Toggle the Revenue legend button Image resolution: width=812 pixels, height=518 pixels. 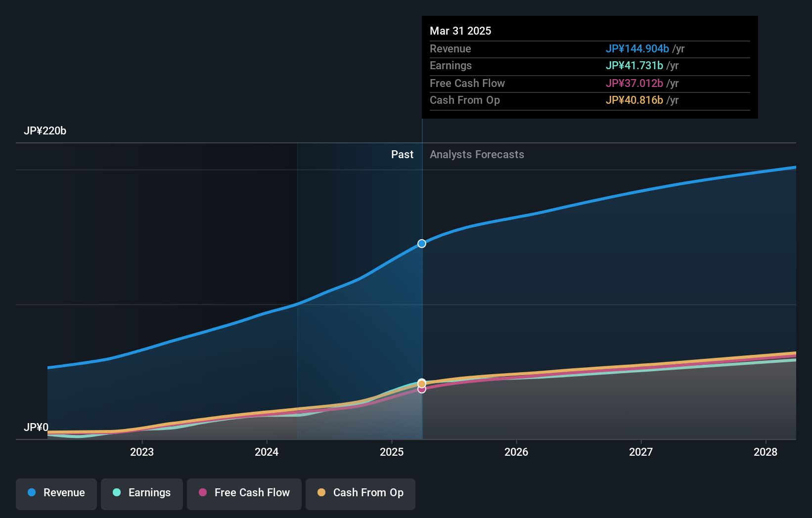click(56, 494)
